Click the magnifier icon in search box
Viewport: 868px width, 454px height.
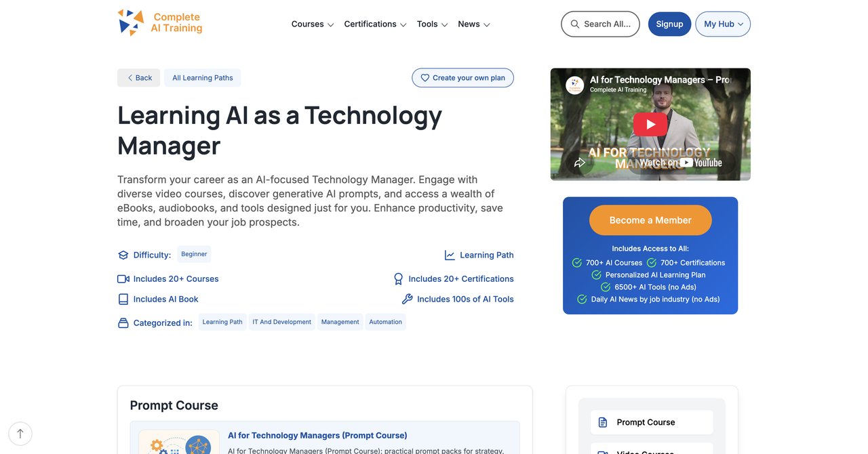point(575,24)
